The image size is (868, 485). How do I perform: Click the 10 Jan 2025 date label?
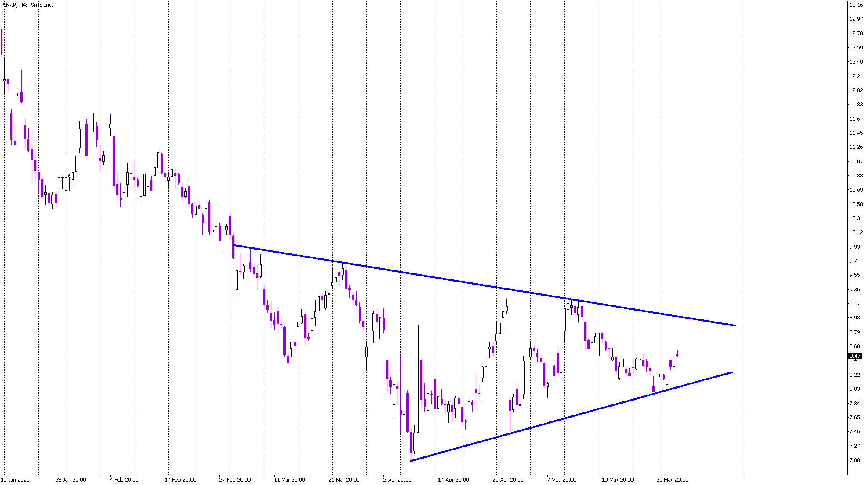pyautogui.click(x=15, y=479)
